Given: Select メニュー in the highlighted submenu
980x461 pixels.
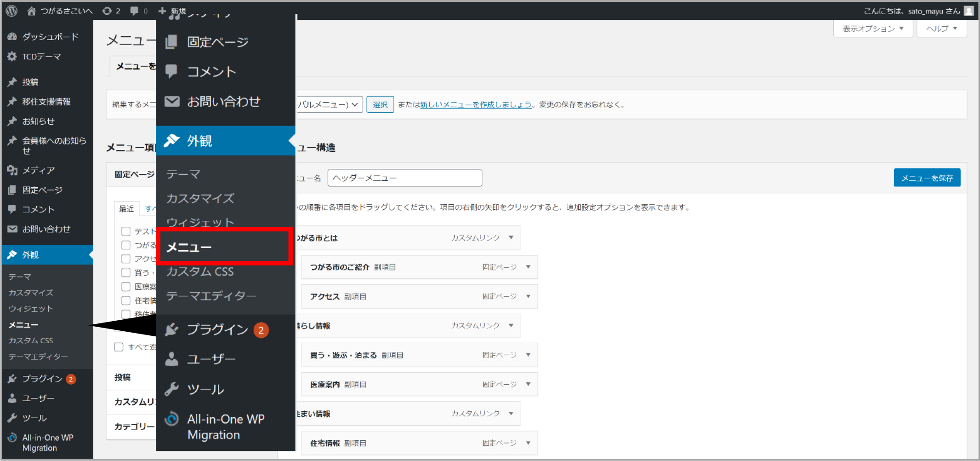Looking at the screenshot, I should 189,248.
